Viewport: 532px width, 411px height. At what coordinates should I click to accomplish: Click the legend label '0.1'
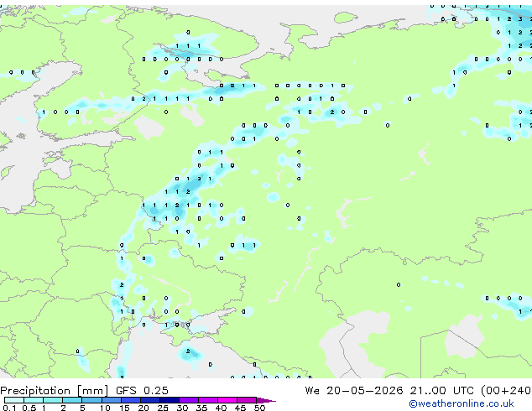pyautogui.click(x=9, y=408)
